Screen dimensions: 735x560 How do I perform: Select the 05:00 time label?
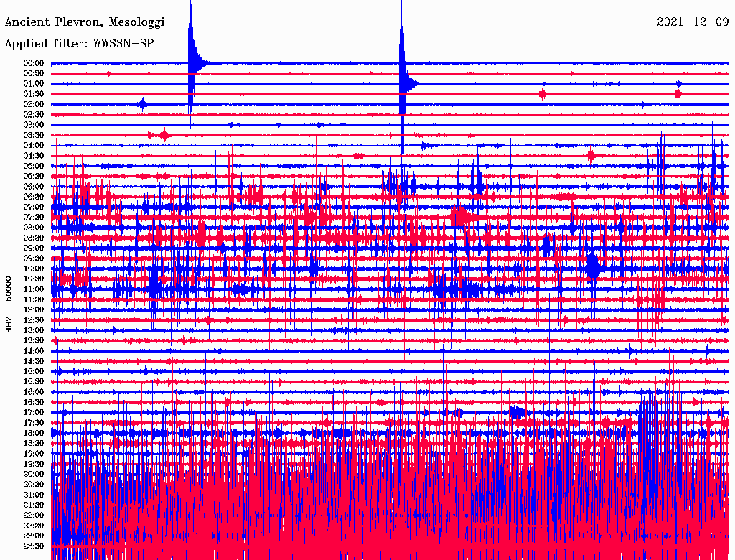pyautogui.click(x=34, y=166)
